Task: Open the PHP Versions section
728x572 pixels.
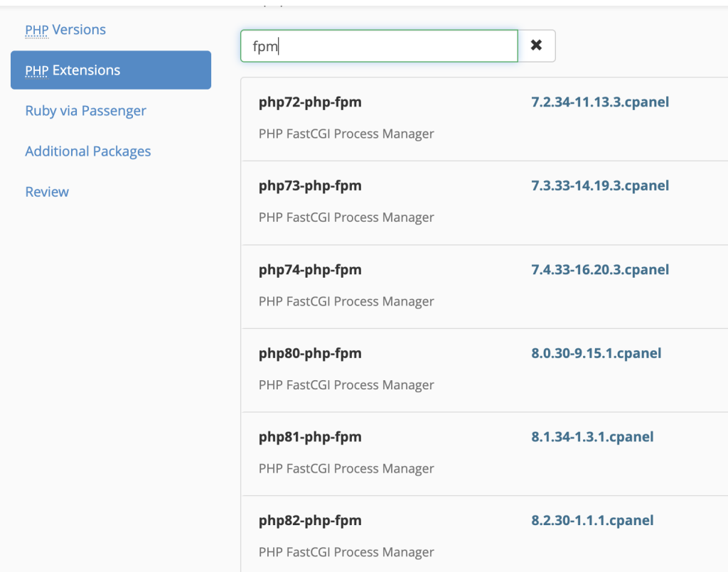Action: [x=65, y=30]
